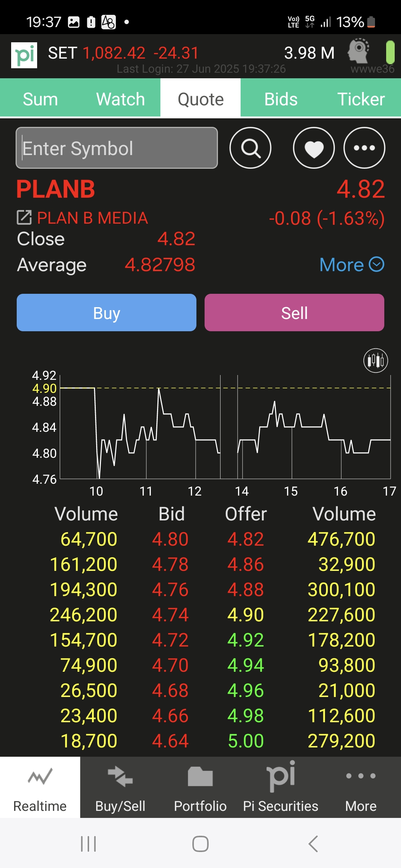
Task: Tap the purple Sell button
Action: pyautogui.click(x=294, y=312)
